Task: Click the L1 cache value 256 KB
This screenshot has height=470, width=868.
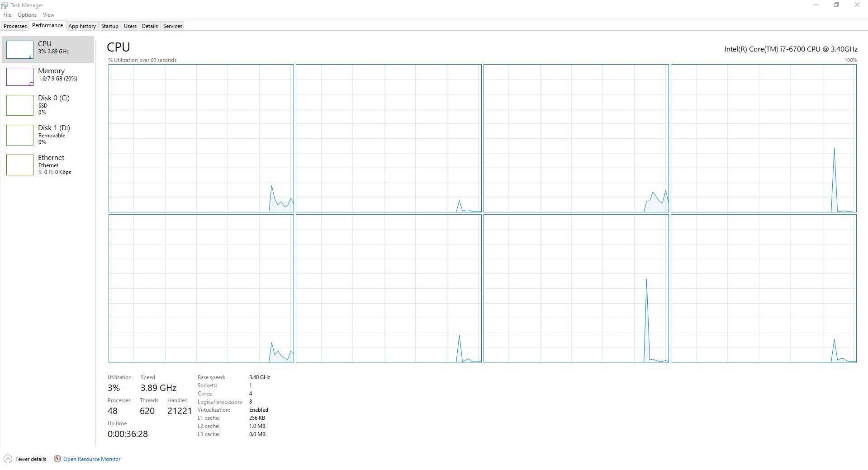Action: click(257, 418)
